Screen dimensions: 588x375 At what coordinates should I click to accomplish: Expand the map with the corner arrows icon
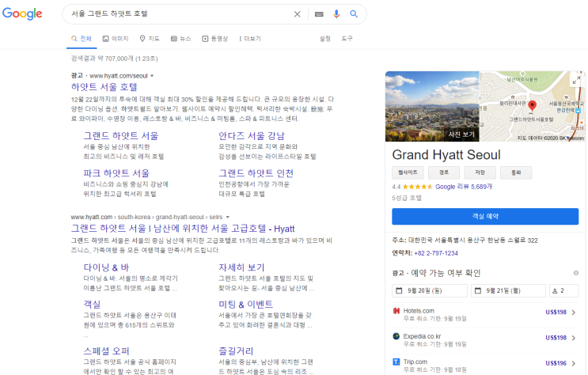point(576,80)
